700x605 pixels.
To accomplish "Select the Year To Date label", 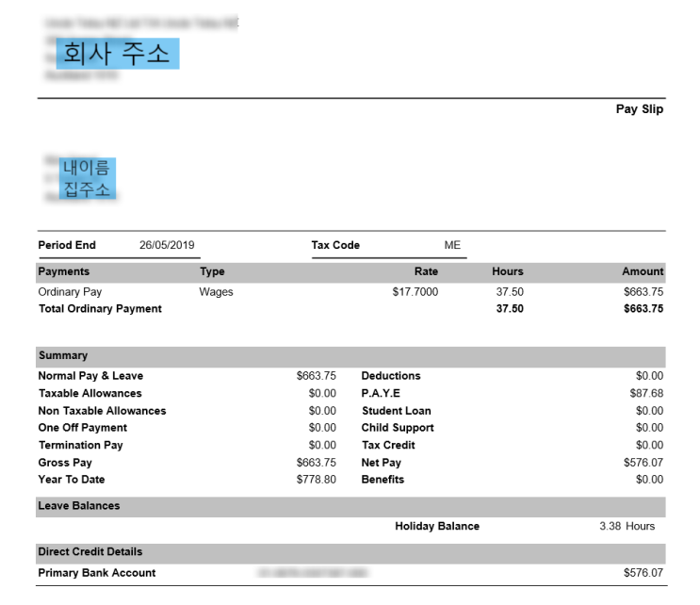I will 72,480.
